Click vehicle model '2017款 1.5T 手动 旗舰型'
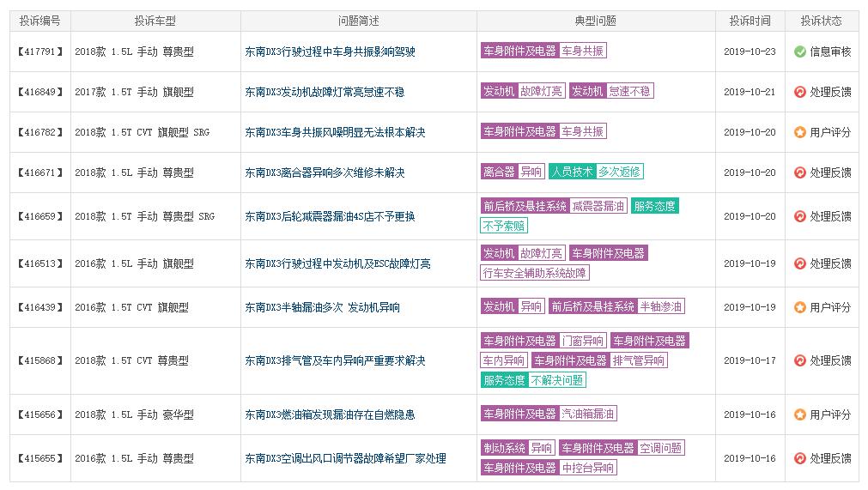Viewport: 868px width, 490px height. pos(135,92)
